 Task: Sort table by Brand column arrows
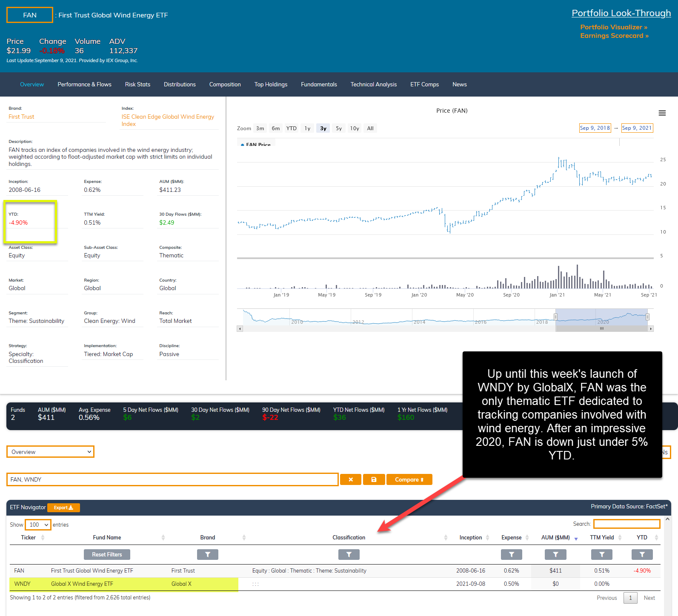click(244, 538)
